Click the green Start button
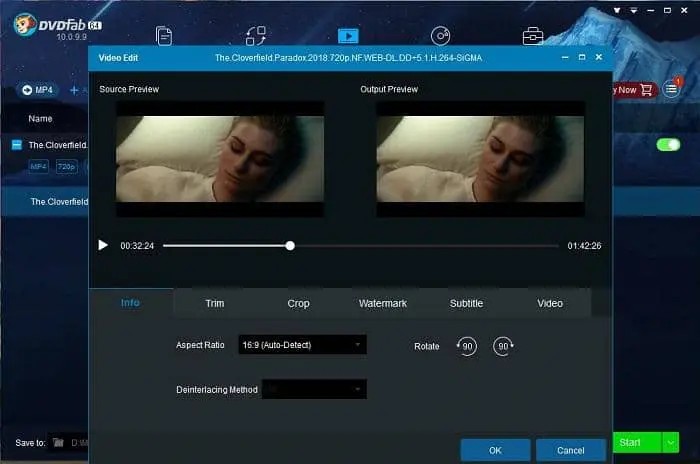 point(638,443)
